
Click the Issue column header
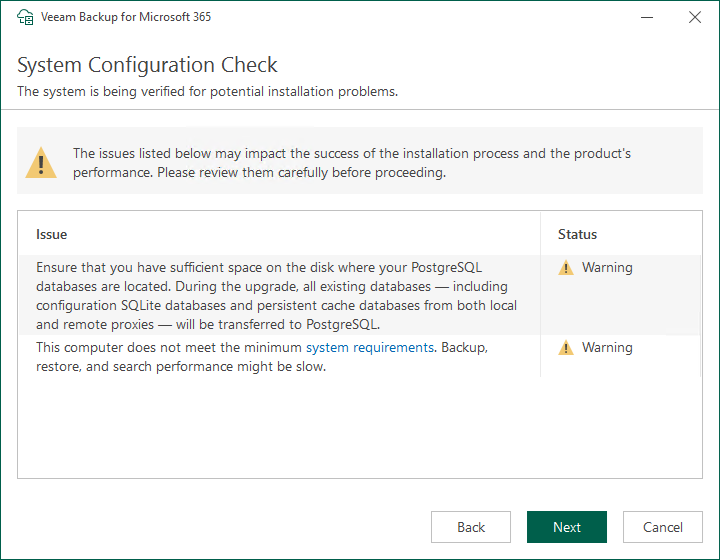52,234
